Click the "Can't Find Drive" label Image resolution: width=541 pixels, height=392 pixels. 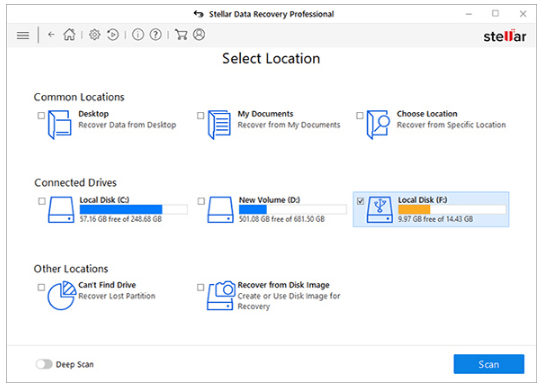click(107, 285)
